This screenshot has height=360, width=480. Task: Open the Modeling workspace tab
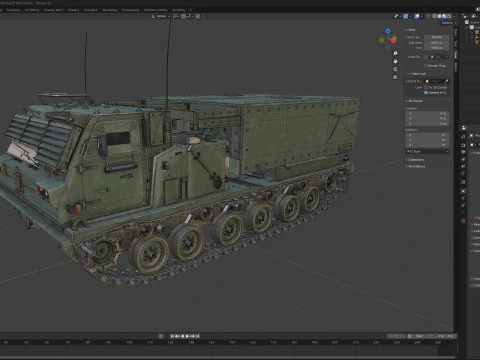point(13,10)
